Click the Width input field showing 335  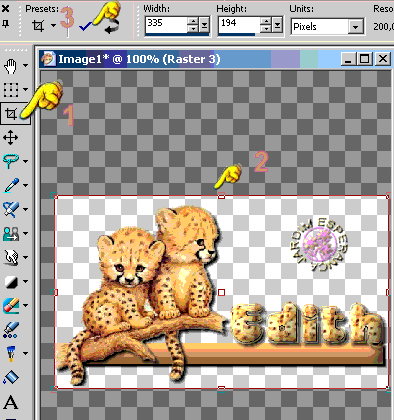166,24
